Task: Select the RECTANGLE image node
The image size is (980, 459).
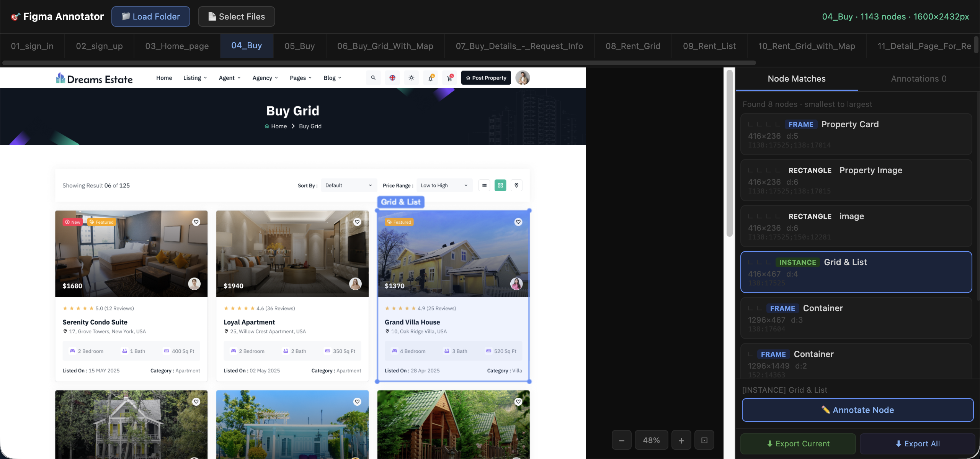Action: [x=856, y=226]
